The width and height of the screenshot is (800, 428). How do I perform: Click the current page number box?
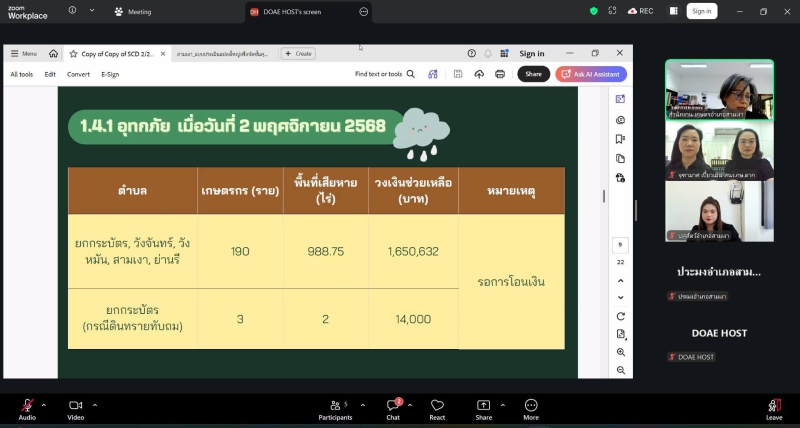(621, 243)
